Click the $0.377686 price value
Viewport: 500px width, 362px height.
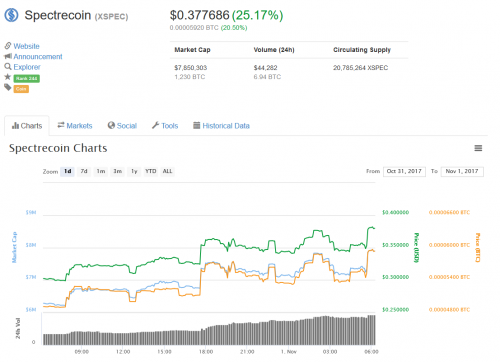199,15
